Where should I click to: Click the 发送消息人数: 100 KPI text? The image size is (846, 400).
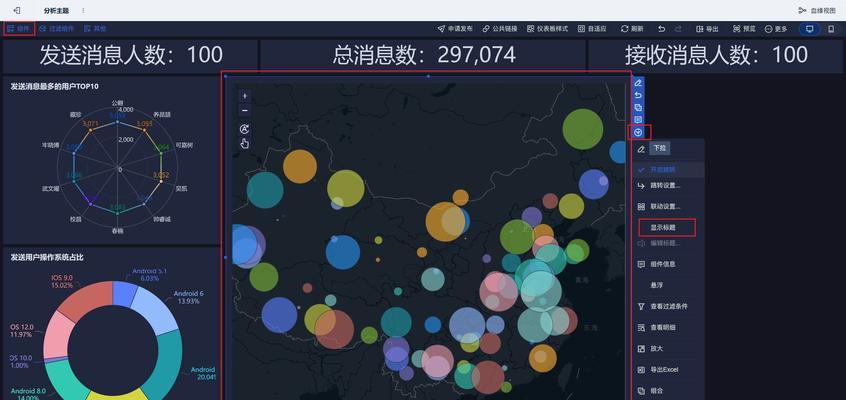coord(131,55)
